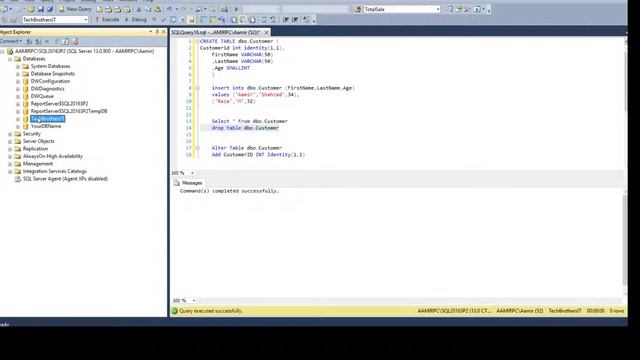Screen dimensions: 640x360
Task: Open the TechBrothersIT database dropdown
Action: coord(86,20)
